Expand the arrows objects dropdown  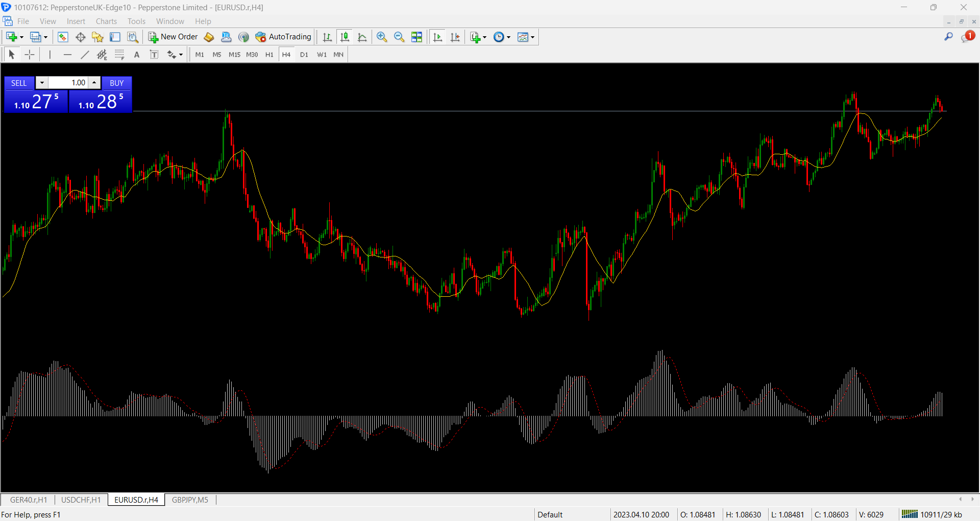pyautogui.click(x=181, y=55)
